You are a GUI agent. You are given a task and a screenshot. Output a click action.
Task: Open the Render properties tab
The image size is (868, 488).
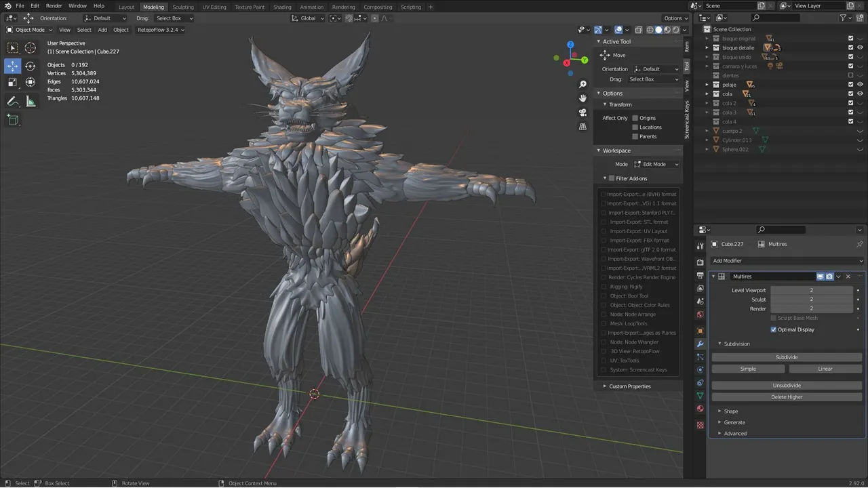pos(701,262)
